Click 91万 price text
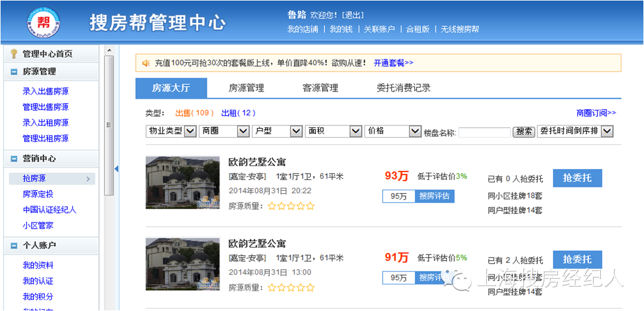The image size is (644, 311). 397,258
